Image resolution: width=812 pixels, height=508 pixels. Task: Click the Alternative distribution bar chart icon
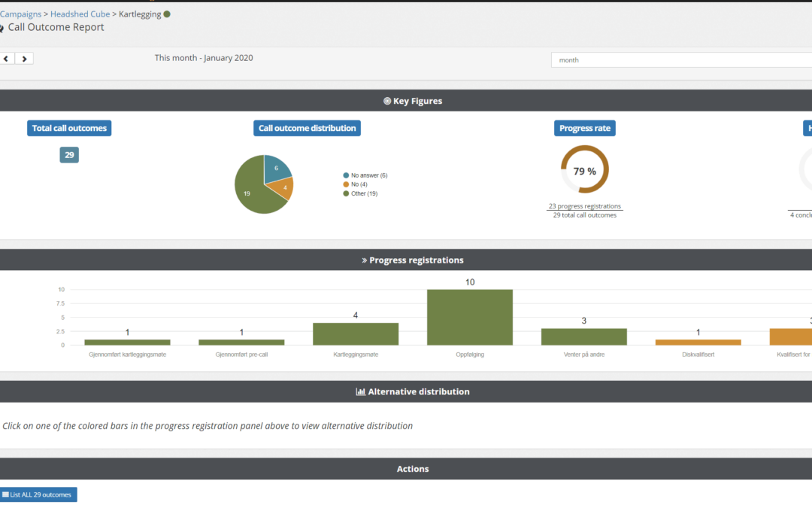[x=360, y=392]
